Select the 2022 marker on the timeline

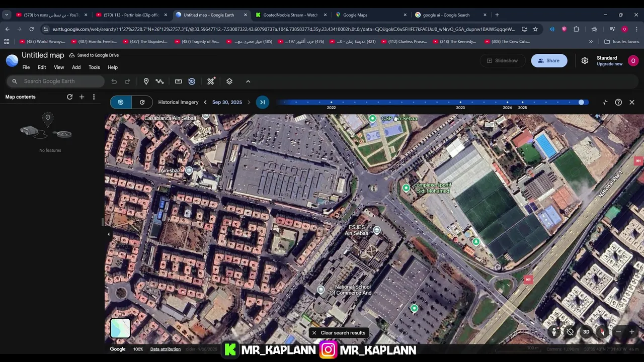click(331, 103)
